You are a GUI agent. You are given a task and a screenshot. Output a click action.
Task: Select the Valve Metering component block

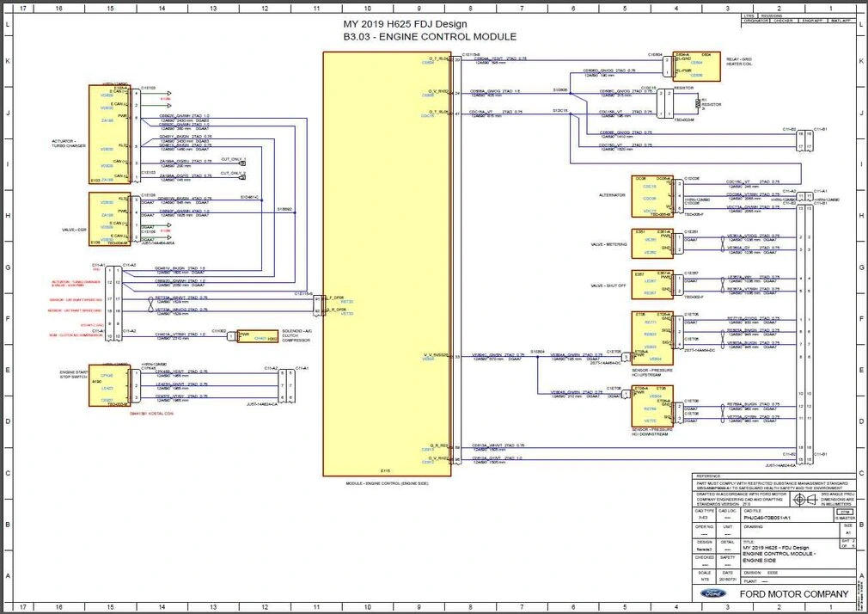click(x=651, y=245)
